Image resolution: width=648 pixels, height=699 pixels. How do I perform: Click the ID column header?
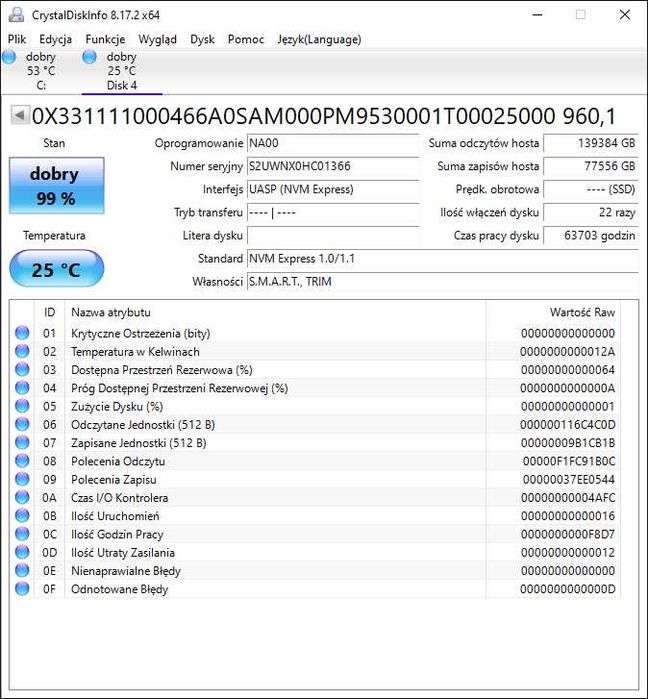[x=49, y=312]
